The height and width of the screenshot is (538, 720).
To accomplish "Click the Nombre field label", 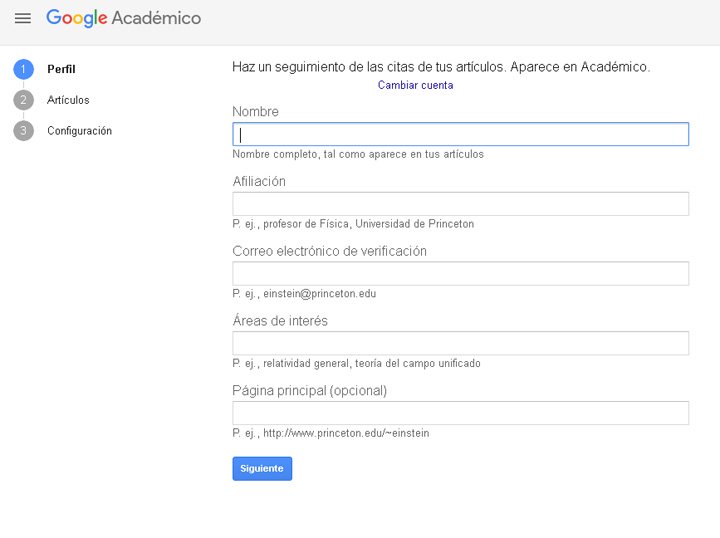I will coord(255,112).
